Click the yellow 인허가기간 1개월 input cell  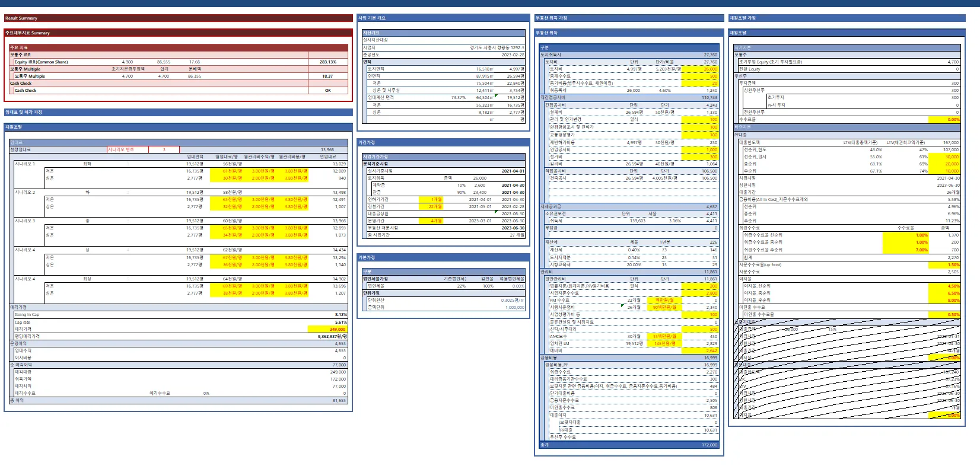(430, 200)
